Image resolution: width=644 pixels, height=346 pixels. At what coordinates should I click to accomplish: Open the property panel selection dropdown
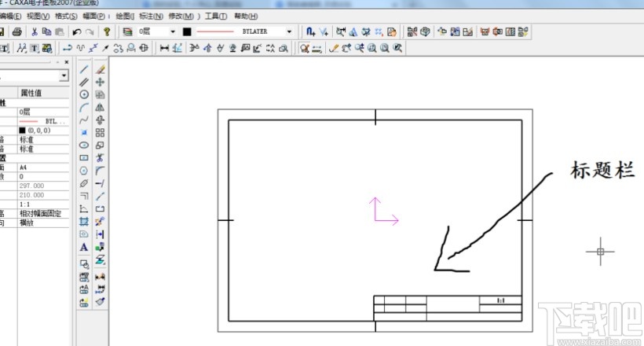click(64, 75)
